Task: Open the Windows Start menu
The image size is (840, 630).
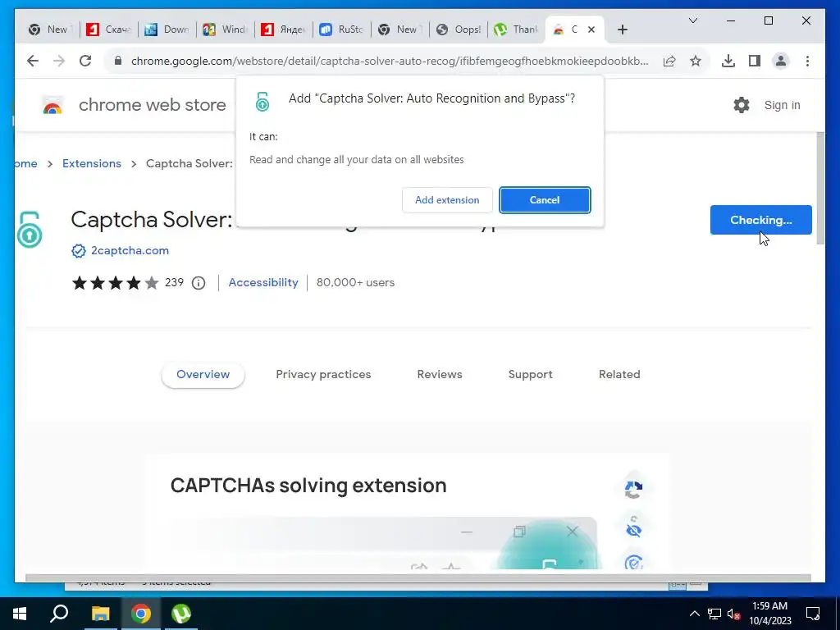Action: pyautogui.click(x=20, y=614)
